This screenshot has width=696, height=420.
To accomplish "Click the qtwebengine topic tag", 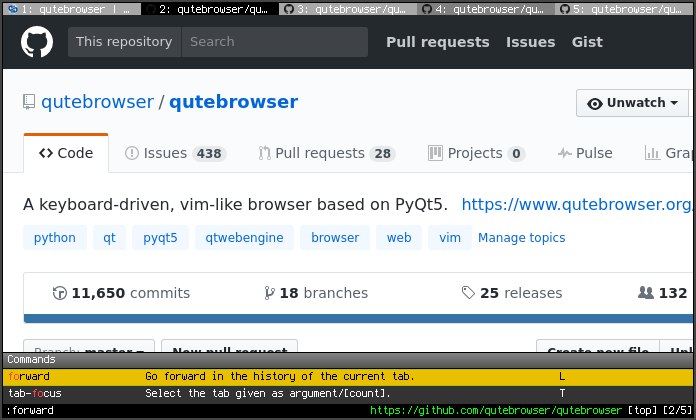I will (244, 238).
